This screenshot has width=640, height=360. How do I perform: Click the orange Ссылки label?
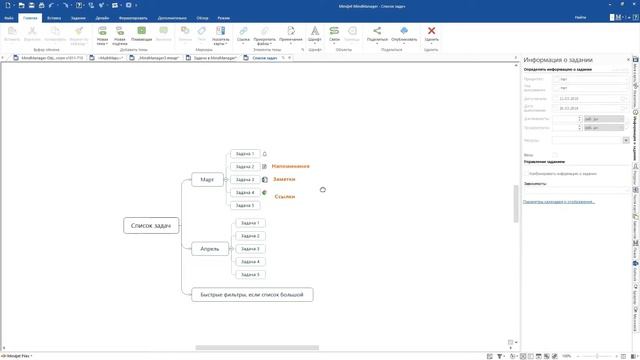285,196
